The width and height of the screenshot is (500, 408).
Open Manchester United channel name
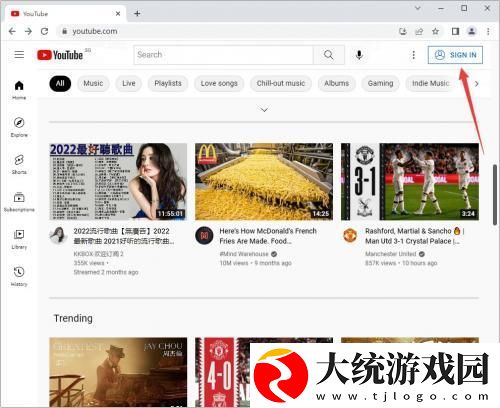pos(391,254)
